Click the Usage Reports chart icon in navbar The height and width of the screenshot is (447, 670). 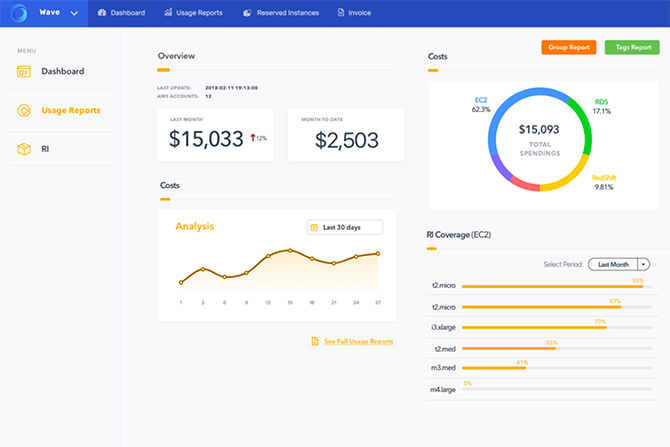tap(168, 12)
